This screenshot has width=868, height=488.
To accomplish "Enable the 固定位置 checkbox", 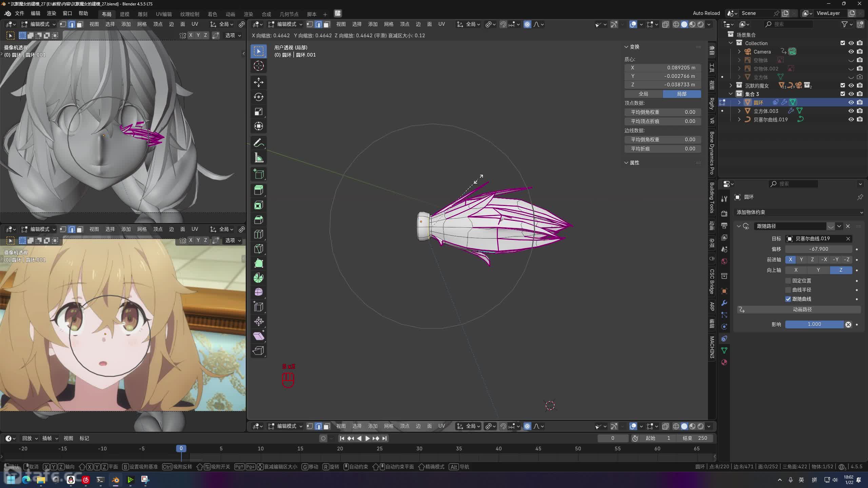I will point(788,281).
